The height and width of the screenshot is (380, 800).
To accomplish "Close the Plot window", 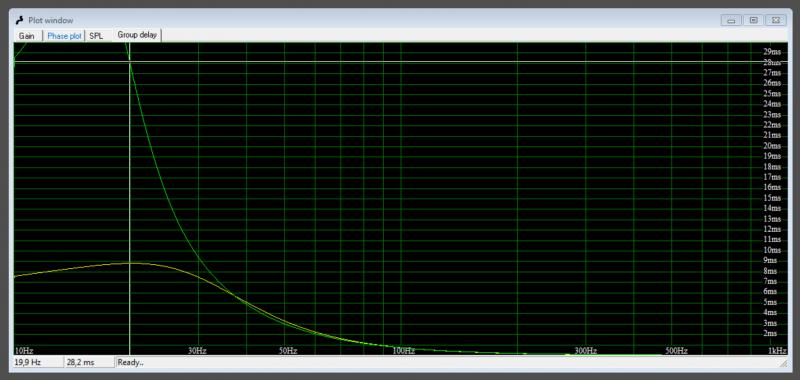I will [x=776, y=20].
